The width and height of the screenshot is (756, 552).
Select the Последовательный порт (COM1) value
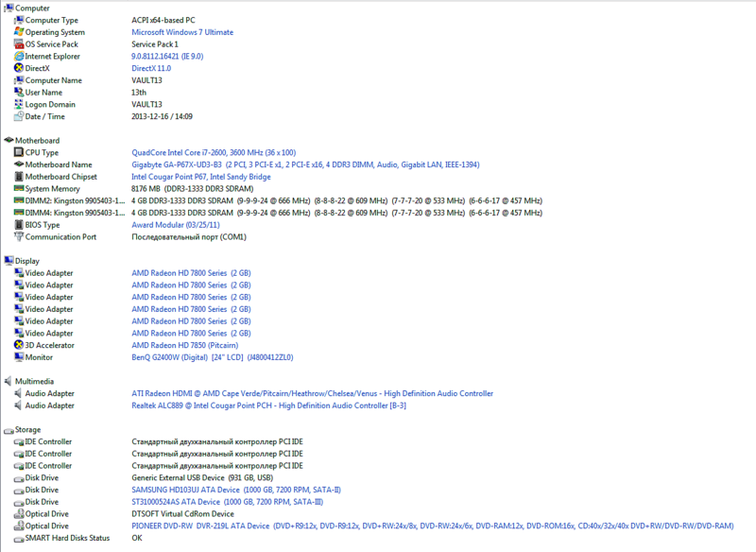tap(189, 237)
